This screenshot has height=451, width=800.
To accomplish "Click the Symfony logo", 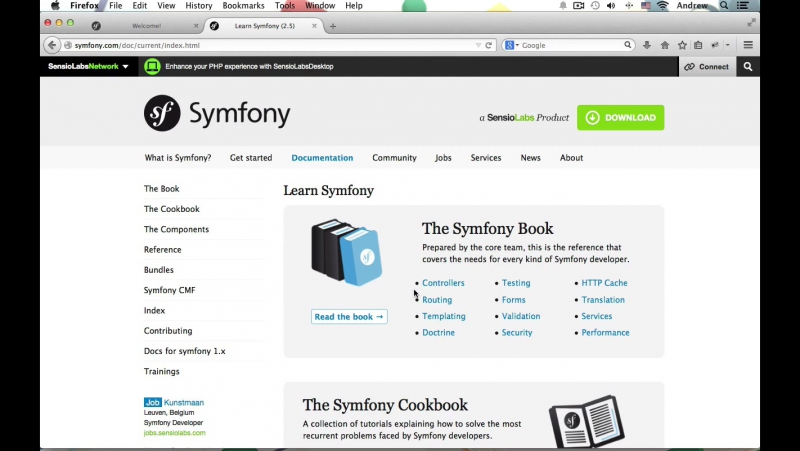I will pyautogui.click(x=217, y=113).
